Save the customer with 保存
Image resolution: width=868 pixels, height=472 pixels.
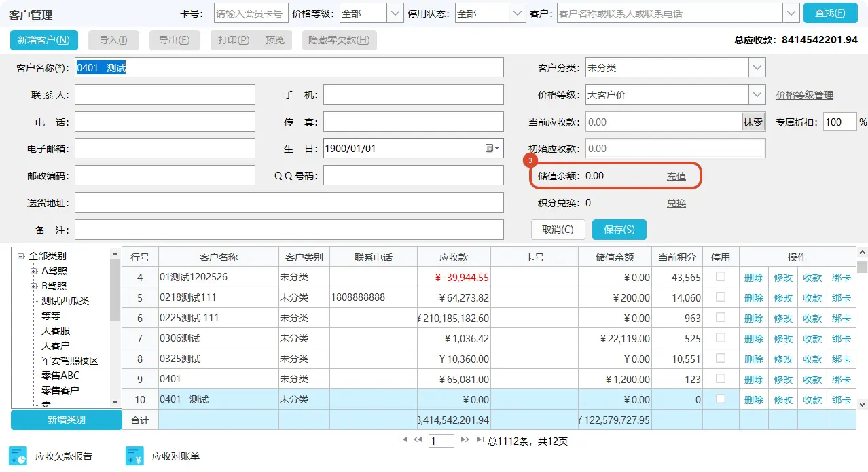[619, 230]
